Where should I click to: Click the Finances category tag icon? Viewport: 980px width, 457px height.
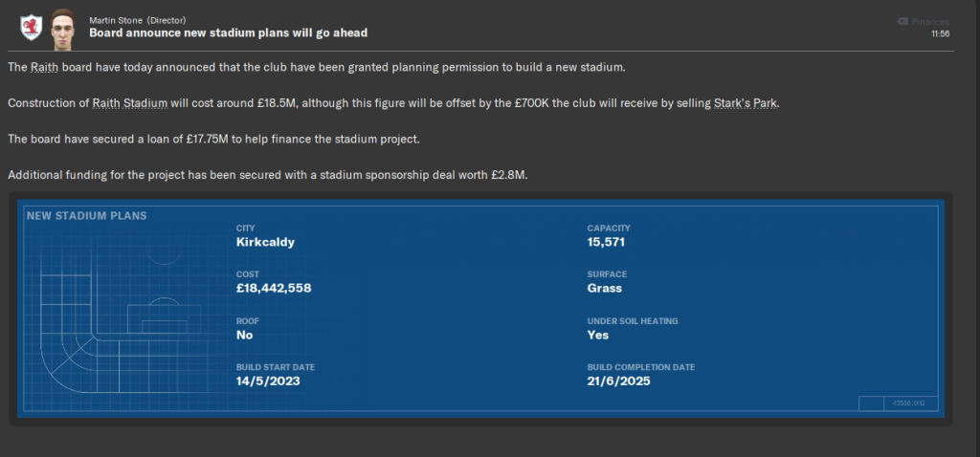pos(902,21)
